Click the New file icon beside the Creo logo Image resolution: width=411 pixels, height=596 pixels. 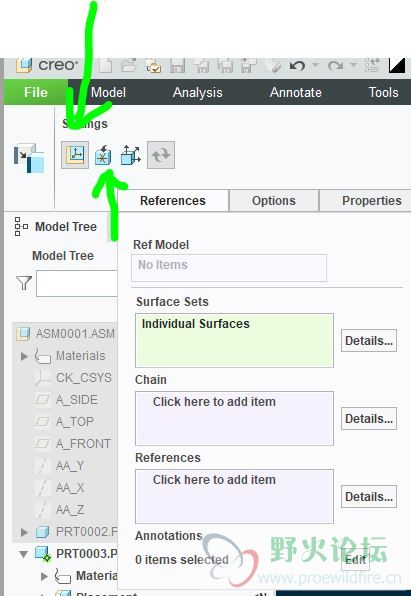pos(105,65)
